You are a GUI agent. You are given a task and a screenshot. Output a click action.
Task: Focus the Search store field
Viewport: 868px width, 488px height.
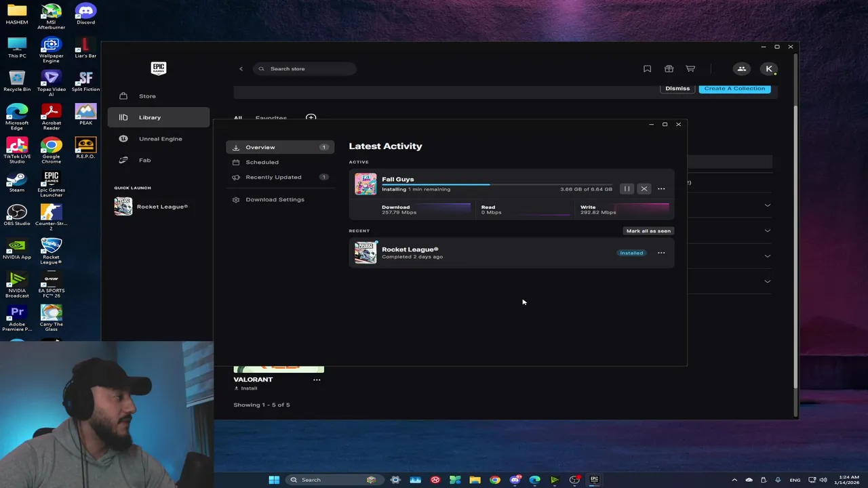[x=304, y=68]
